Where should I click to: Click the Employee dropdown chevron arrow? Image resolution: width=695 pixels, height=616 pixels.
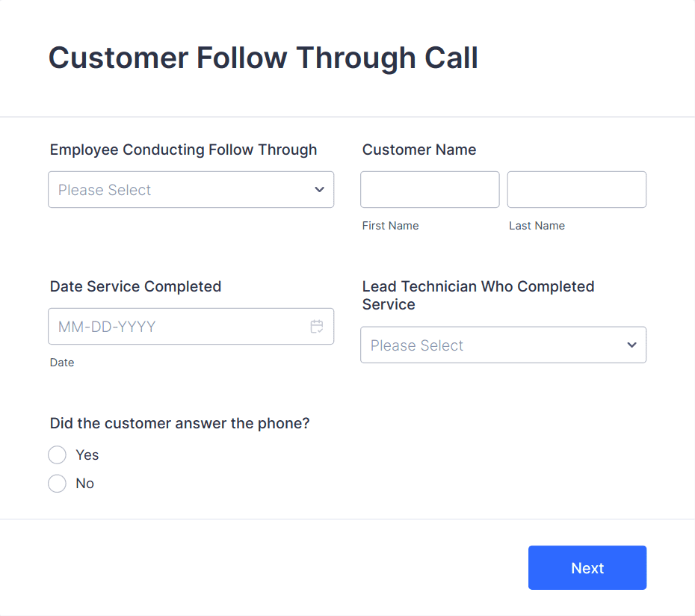click(319, 189)
